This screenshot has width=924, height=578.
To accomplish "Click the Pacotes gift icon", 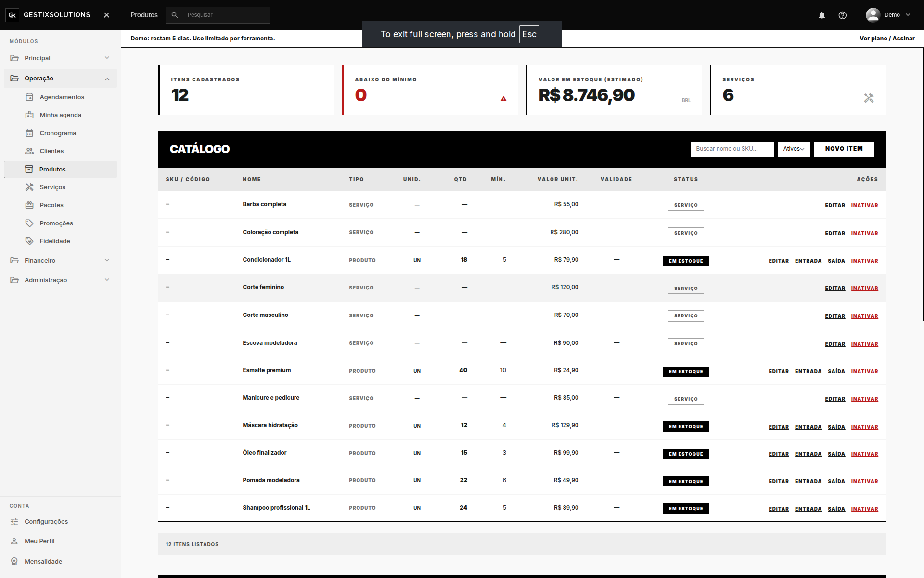I will point(29,205).
